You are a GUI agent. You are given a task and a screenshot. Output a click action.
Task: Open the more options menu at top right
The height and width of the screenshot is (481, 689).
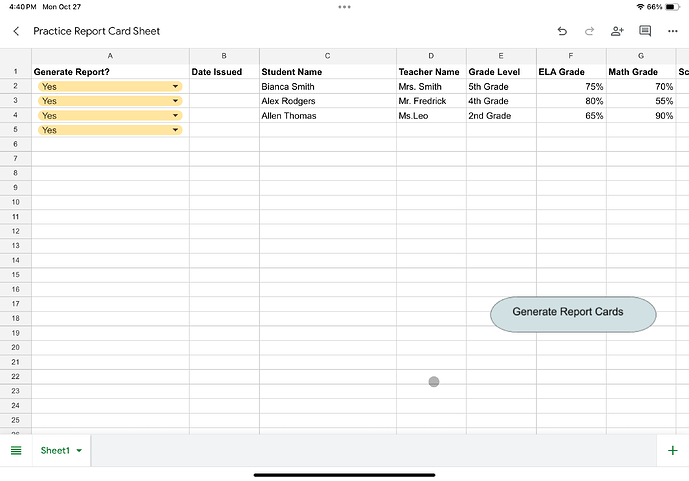pos(672,31)
